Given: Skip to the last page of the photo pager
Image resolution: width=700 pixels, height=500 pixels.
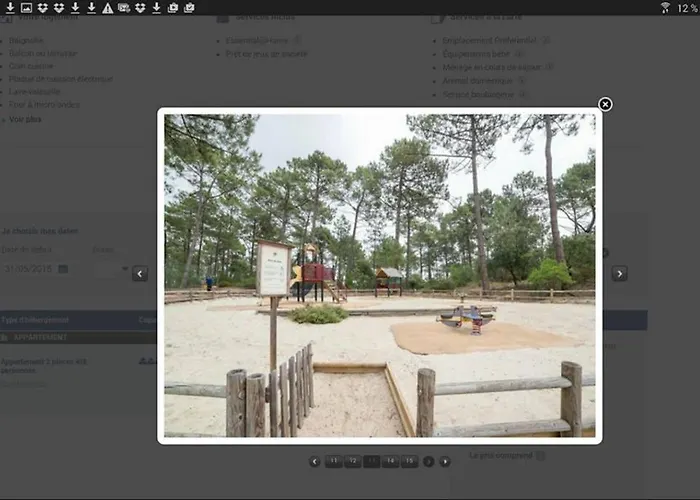Looking at the screenshot, I should click(445, 461).
